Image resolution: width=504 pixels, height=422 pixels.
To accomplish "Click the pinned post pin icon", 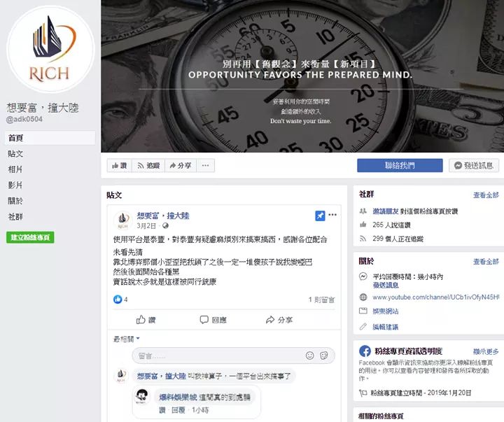I will tap(320, 216).
